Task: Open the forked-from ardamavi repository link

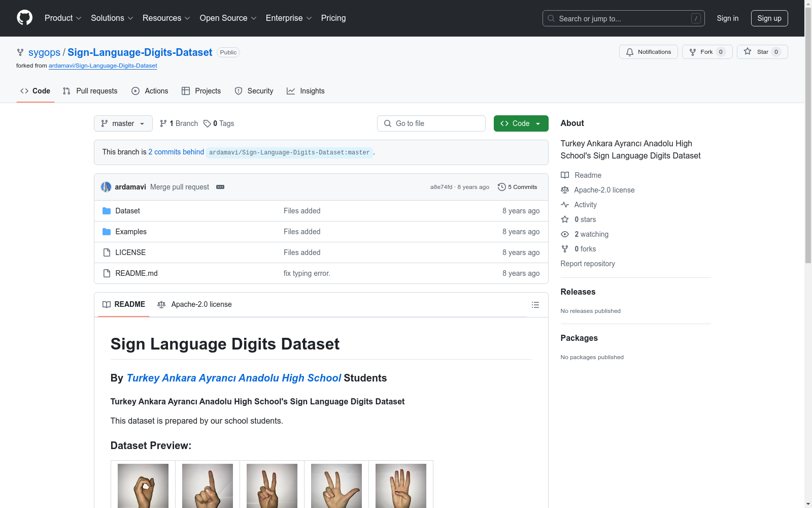Action: click(103, 66)
